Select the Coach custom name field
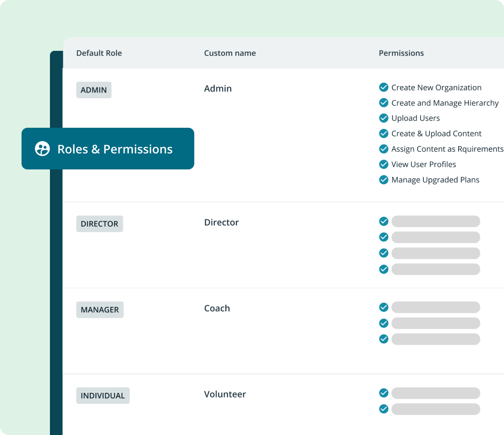The width and height of the screenshot is (504, 435). coord(217,308)
